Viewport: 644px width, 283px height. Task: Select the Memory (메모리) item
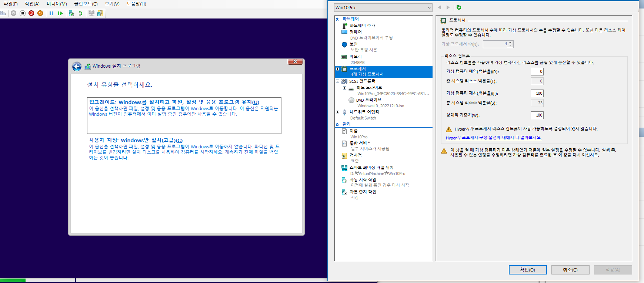pyautogui.click(x=356, y=57)
